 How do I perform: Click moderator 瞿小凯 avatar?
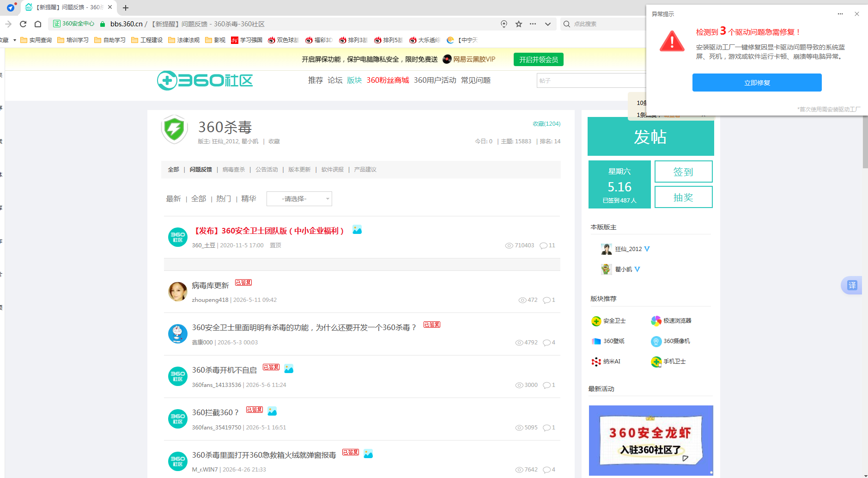(x=606, y=269)
